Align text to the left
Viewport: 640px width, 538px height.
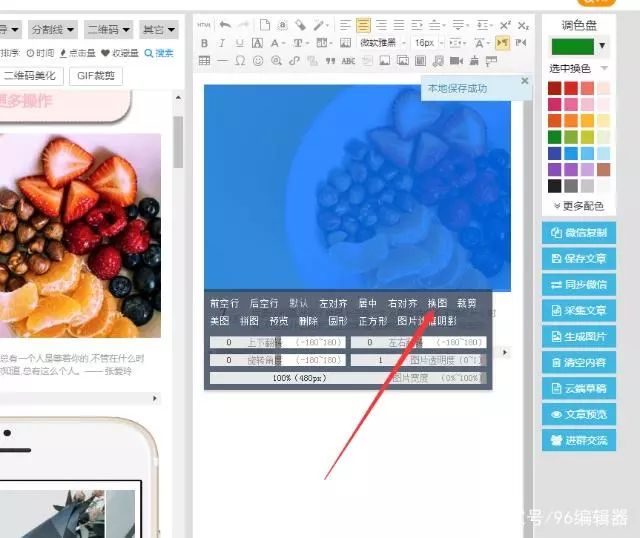coord(345,25)
